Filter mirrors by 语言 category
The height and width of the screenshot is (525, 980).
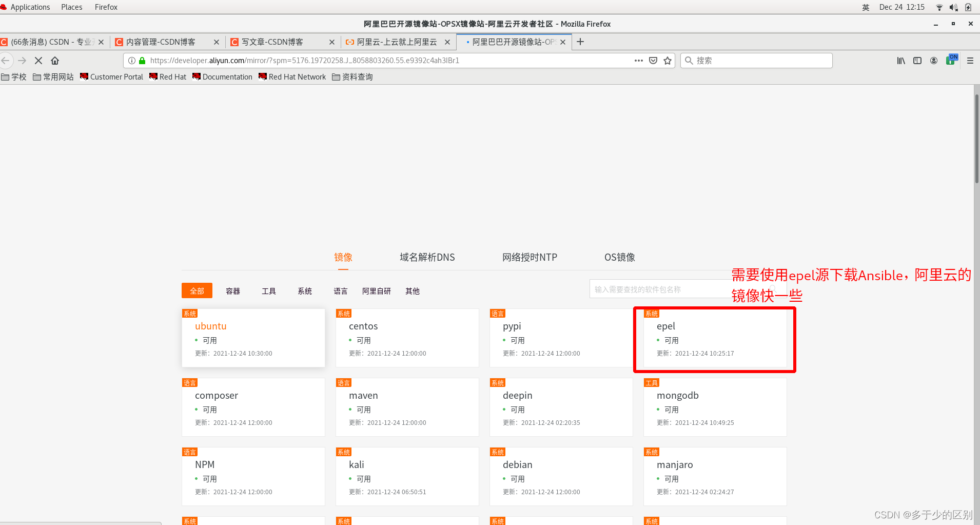(341, 291)
